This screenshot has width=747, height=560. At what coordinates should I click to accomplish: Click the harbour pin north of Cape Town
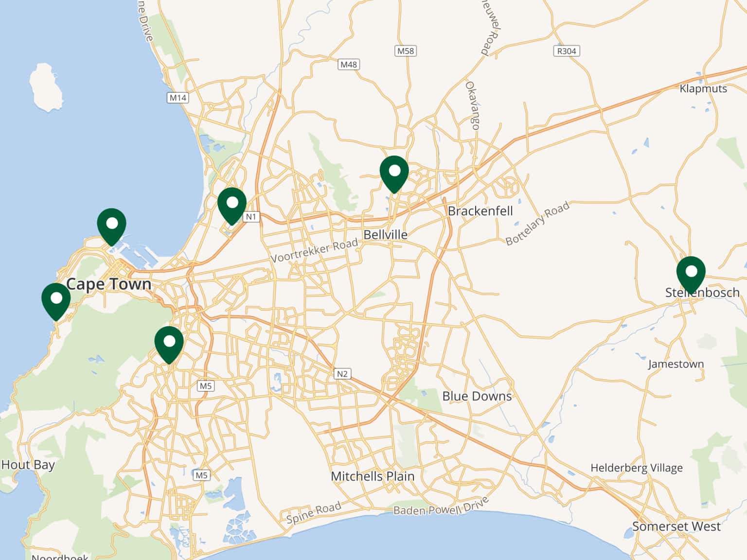tap(112, 225)
